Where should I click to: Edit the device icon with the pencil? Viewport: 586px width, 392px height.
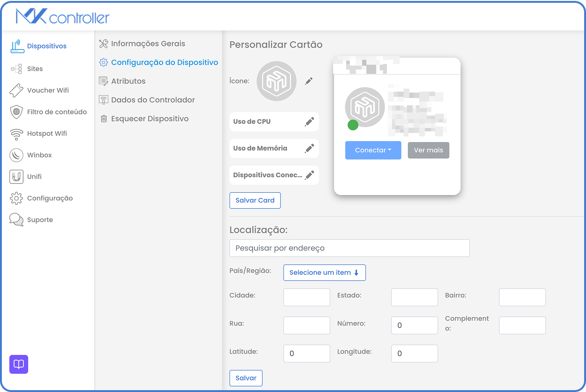coord(308,81)
